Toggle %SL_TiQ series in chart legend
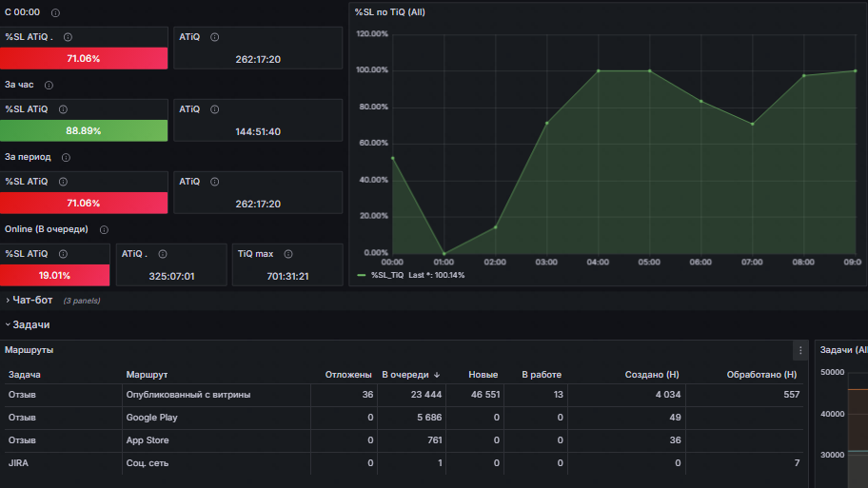Image resolution: width=868 pixels, height=488 pixels. click(x=387, y=275)
